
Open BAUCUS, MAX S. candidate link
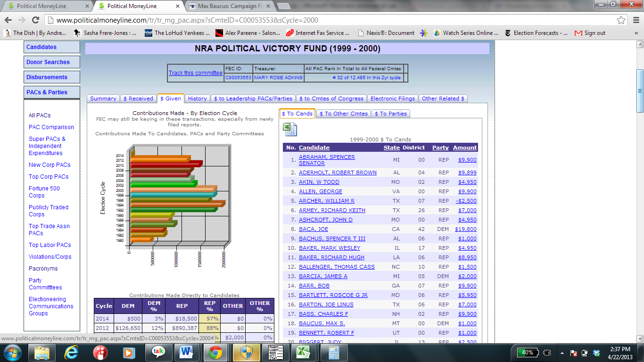[x=322, y=323]
